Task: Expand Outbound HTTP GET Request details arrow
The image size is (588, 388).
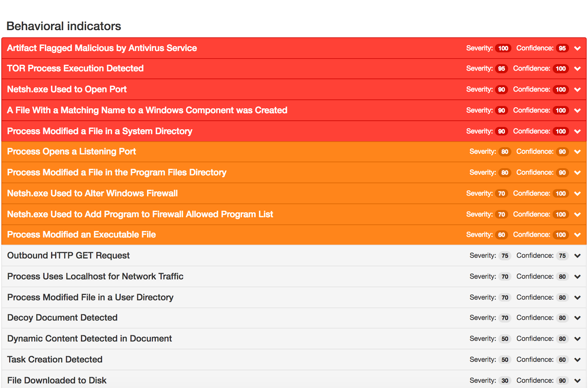Action: click(x=577, y=256)
